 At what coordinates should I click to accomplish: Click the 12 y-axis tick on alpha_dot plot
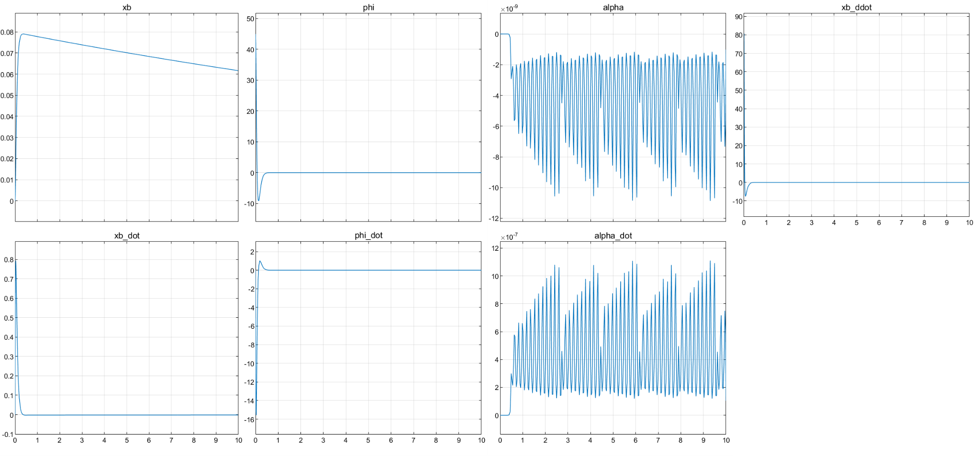[x=495, y=248]
